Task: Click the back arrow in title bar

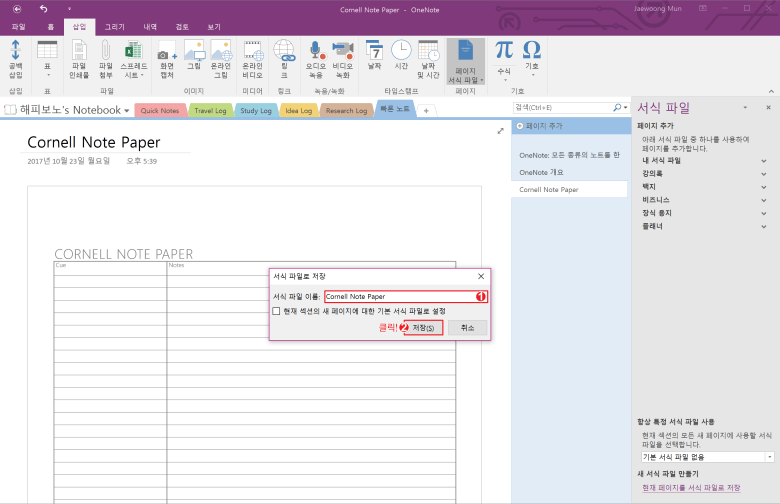Action: [17, 9]
